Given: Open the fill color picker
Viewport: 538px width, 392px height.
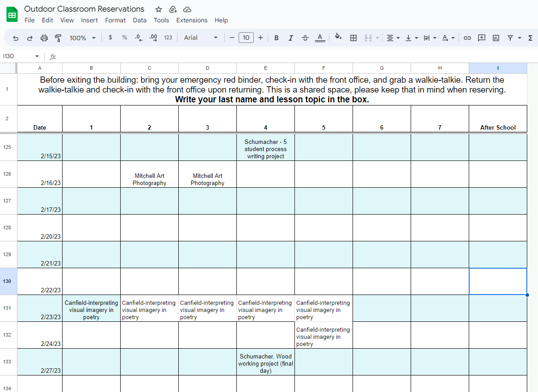Looking at the screenshot, I should pyautogui.click(x=338, y=38).
